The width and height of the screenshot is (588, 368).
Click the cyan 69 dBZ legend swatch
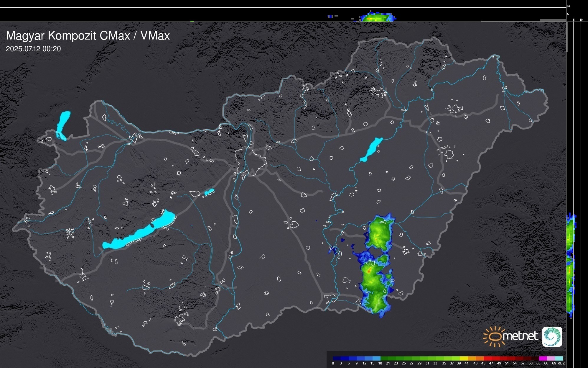(559, 358)
